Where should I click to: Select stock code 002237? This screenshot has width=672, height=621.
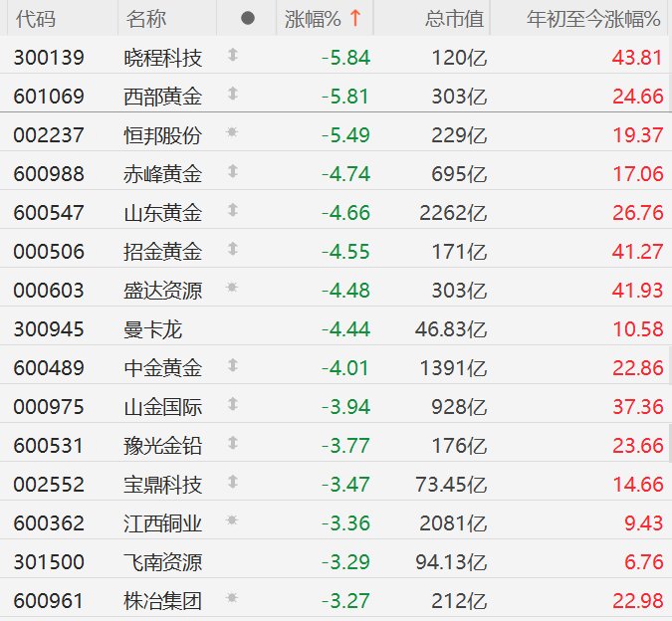pos(49,135)
